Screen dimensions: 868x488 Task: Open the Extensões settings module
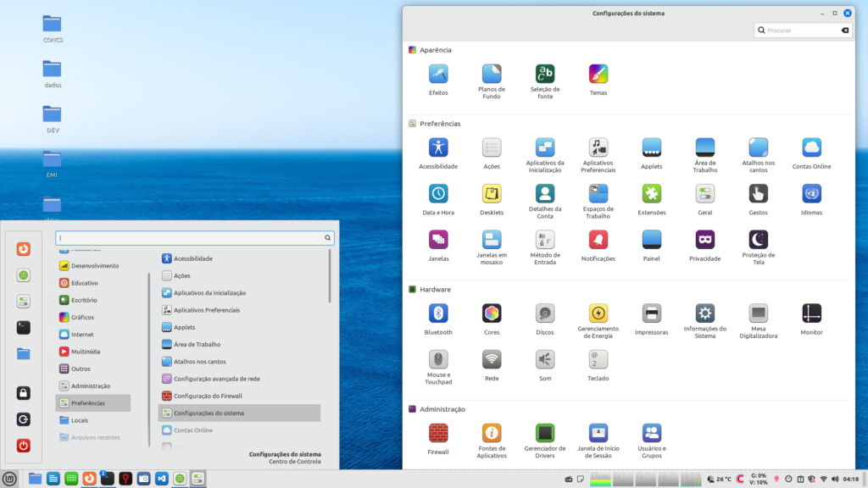pyautogui.click(x=652, y=194)
